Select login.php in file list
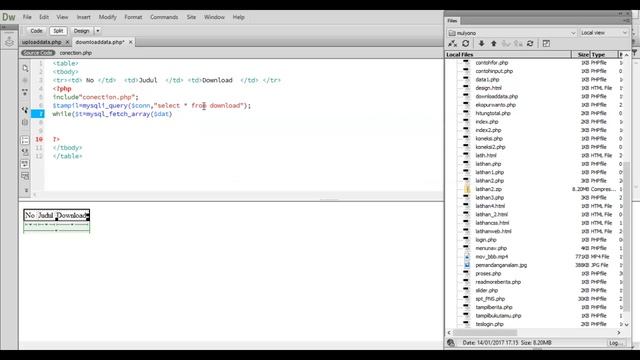Viewport: 640px width, 360px height. pos(486,240)
